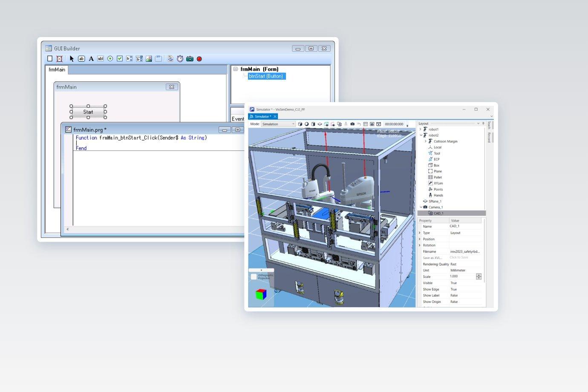Switch to the frmMain tab
The image size is (588, 392).
tap(57, 69)
